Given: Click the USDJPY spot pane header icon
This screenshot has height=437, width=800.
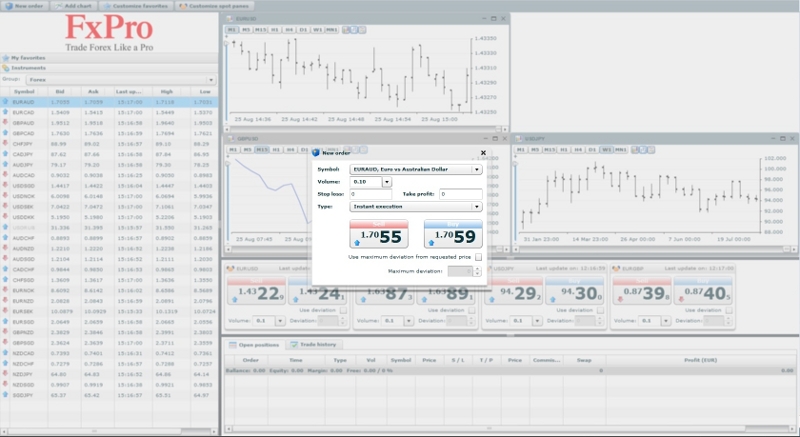Looking at the screenshot, I should coord(487,268).
